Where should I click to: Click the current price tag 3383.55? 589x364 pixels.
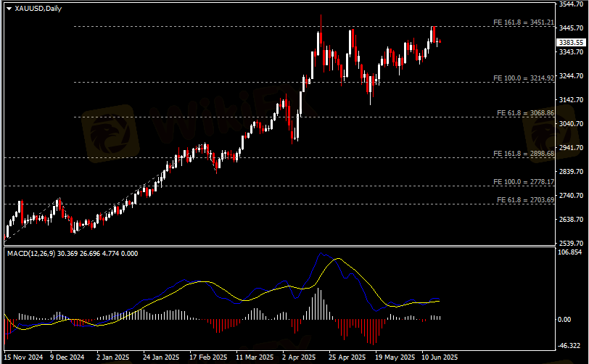pos(571,43)
